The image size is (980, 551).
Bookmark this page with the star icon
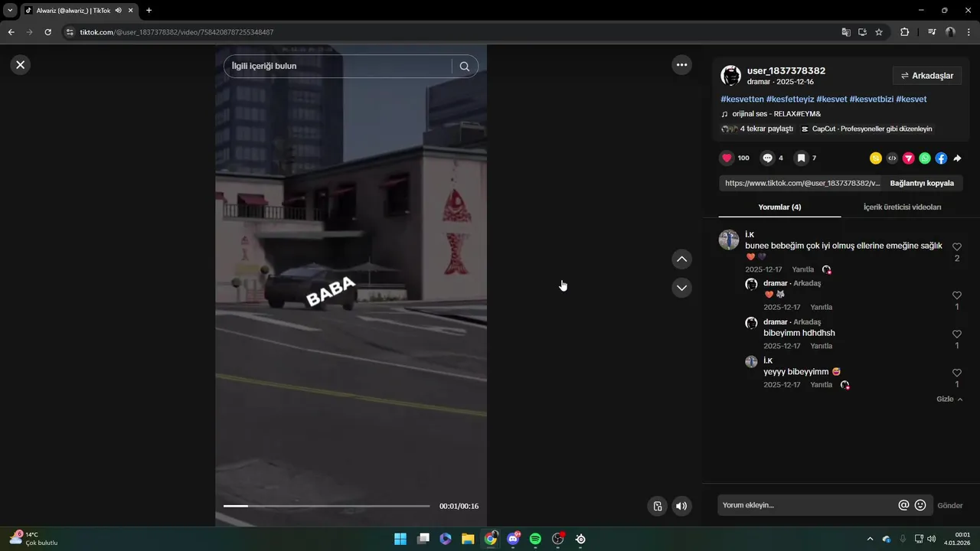click(x=879, y=32)
